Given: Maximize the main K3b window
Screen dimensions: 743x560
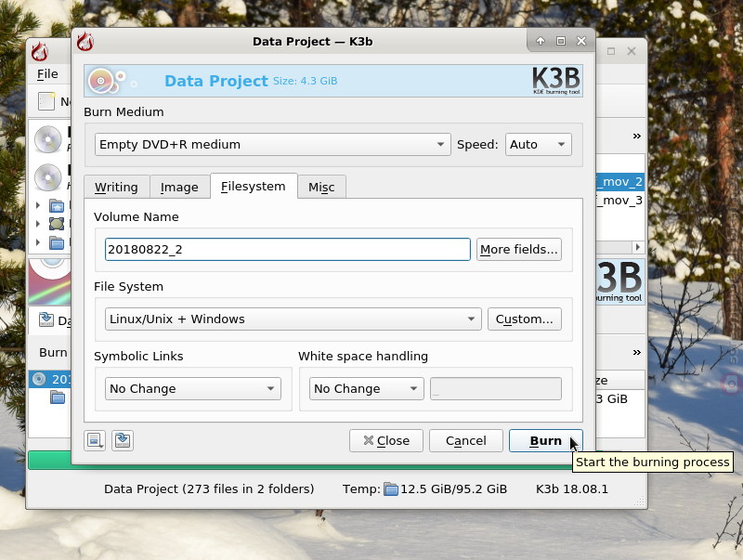Looking at the screenshot, I should [x=611, y=51].
